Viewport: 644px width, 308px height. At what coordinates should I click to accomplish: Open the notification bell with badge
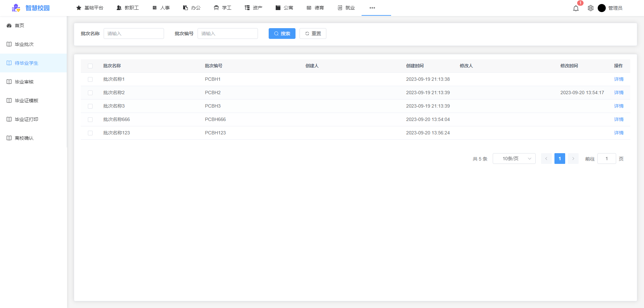coord(576,8)
